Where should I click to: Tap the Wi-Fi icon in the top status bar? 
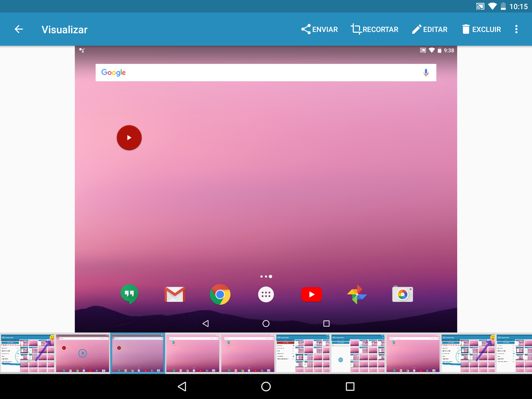coord(492,6)
